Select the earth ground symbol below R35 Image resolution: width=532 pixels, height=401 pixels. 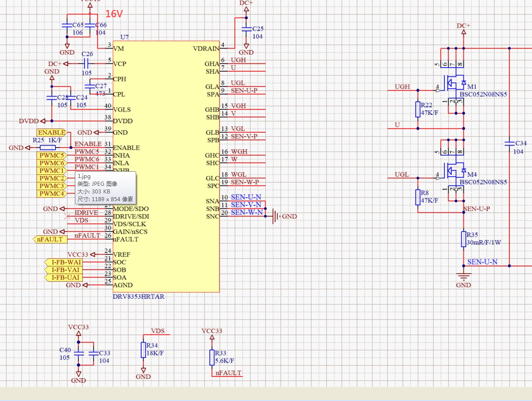tap(463, 277)
